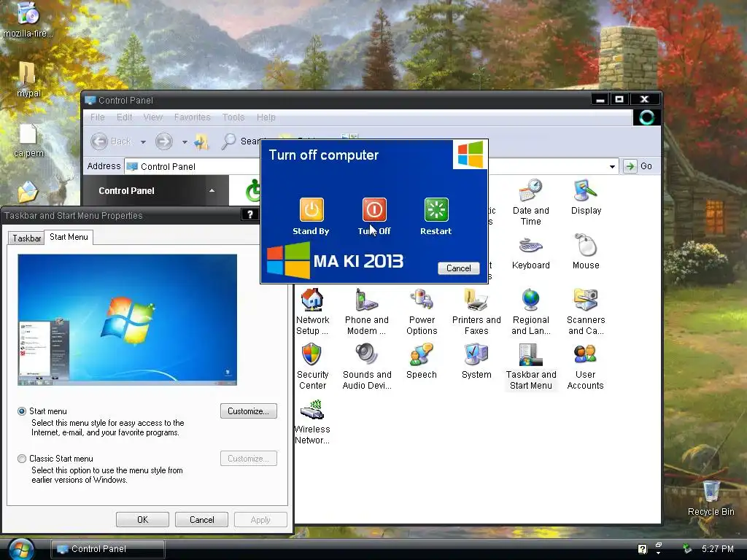Open User Accounts icon

586,367
